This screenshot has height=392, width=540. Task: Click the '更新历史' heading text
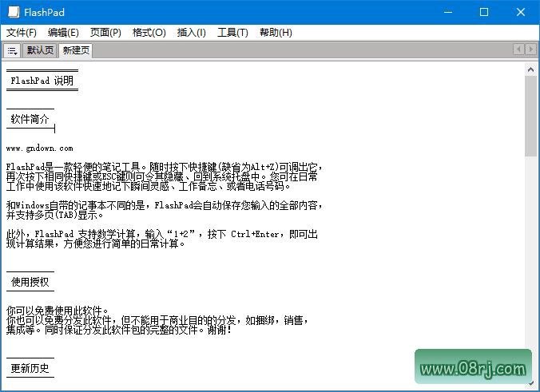30,369
